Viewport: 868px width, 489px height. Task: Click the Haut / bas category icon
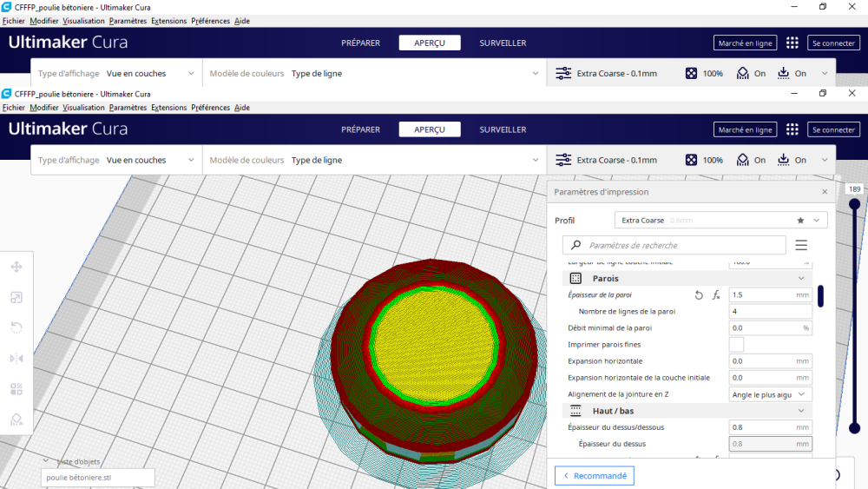(x=575, y=411)
